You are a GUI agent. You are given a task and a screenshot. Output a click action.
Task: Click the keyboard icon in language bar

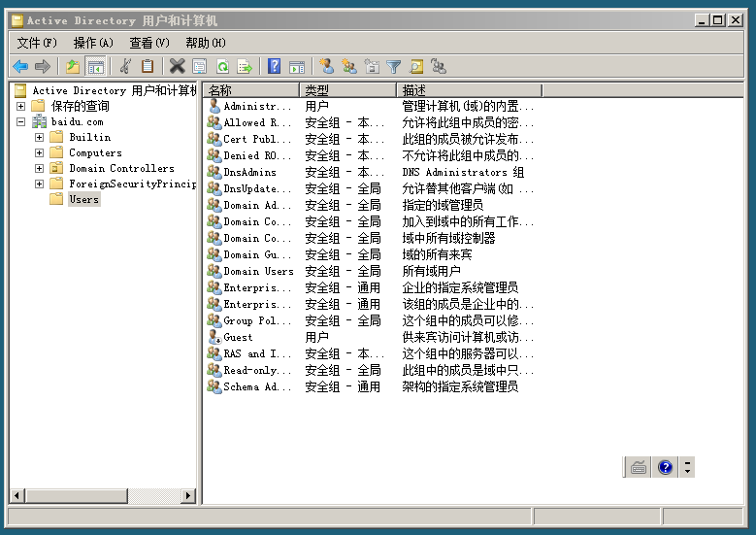point(639,467)
